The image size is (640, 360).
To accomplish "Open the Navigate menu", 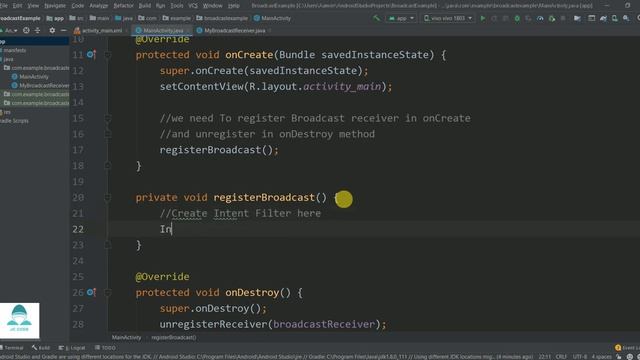I will (55, 6).
